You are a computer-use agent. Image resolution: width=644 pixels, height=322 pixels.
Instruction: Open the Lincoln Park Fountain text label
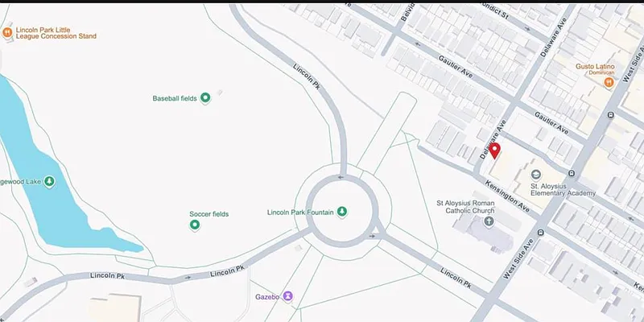point(299,213)
